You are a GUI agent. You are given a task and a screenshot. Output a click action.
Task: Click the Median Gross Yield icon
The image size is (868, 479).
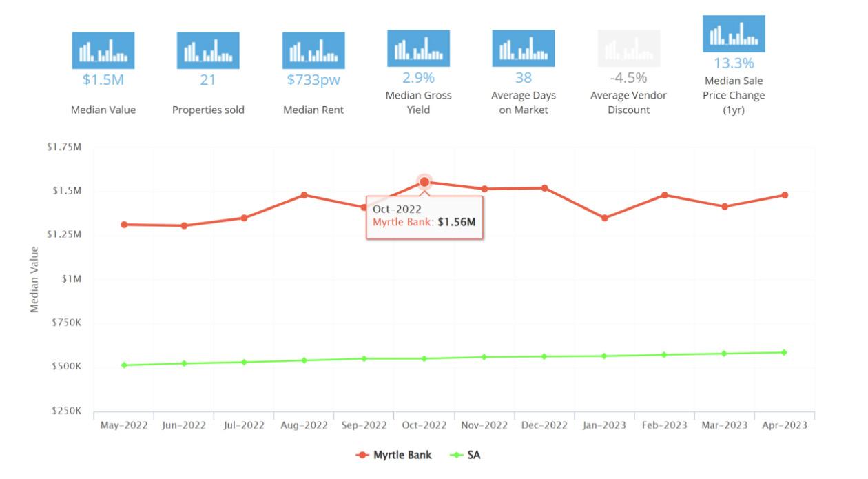(418, 48)
